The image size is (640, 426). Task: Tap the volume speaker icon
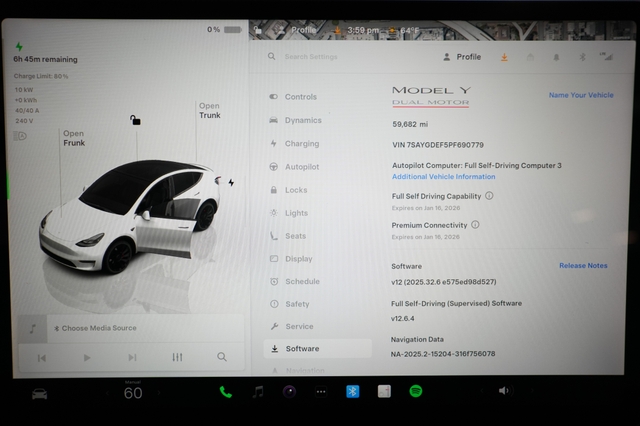point(504,391)
